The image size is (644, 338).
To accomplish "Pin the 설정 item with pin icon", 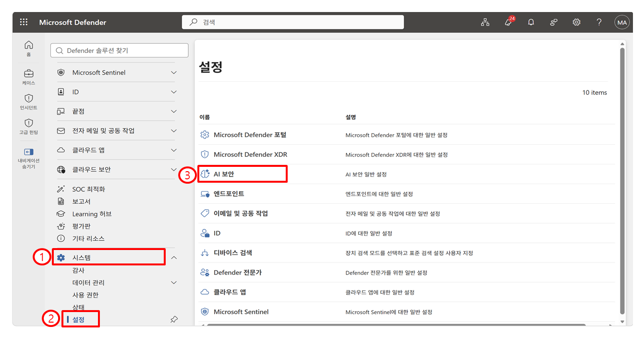I will [174, 319].
